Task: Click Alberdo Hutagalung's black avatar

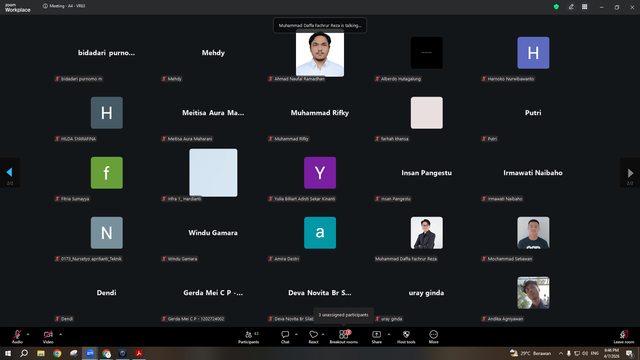Action: [427, 53]
